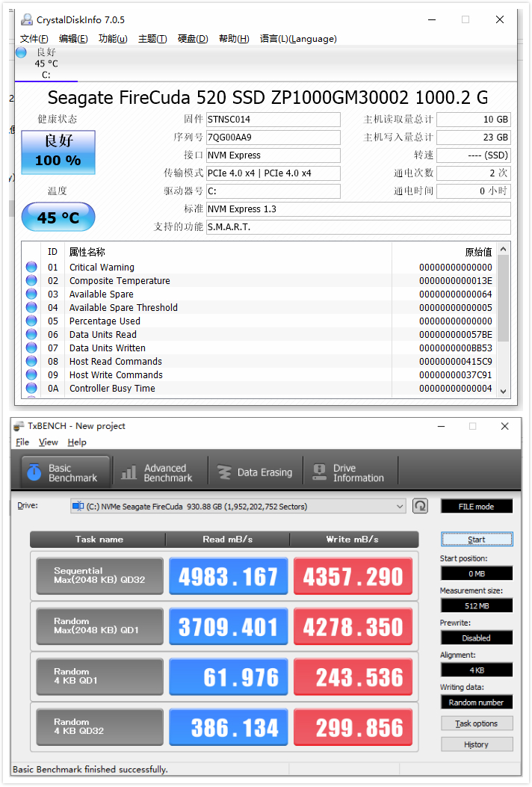Click the Host Read Commands status orb
Image resolution: width=532 pixels, height=787 pixels.
coord(31,362)
